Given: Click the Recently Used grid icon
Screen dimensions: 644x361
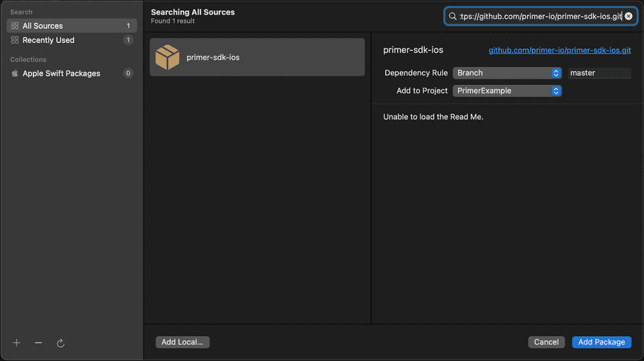Looking at the screenshot, I should point(15,40).
